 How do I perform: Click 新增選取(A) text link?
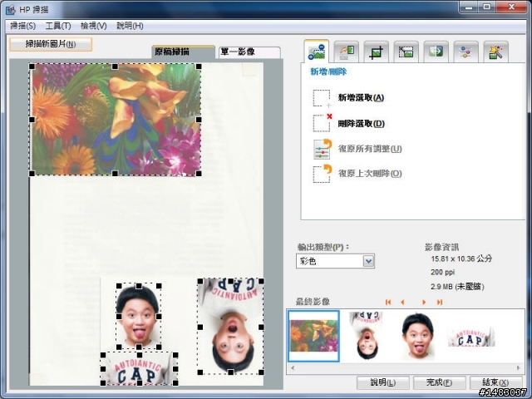coord(361,98)
